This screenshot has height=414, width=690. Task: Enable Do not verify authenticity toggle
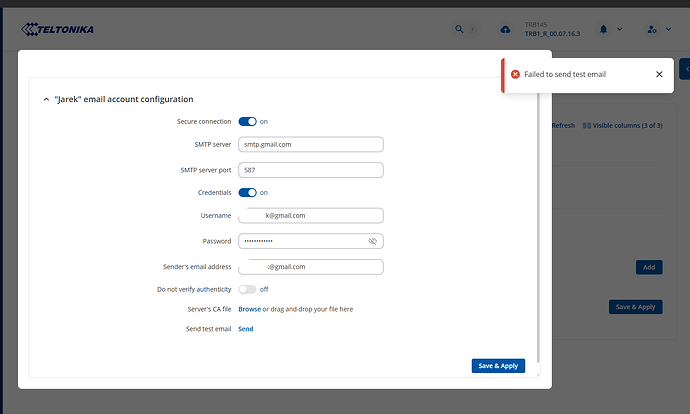(x=247, y=289)
